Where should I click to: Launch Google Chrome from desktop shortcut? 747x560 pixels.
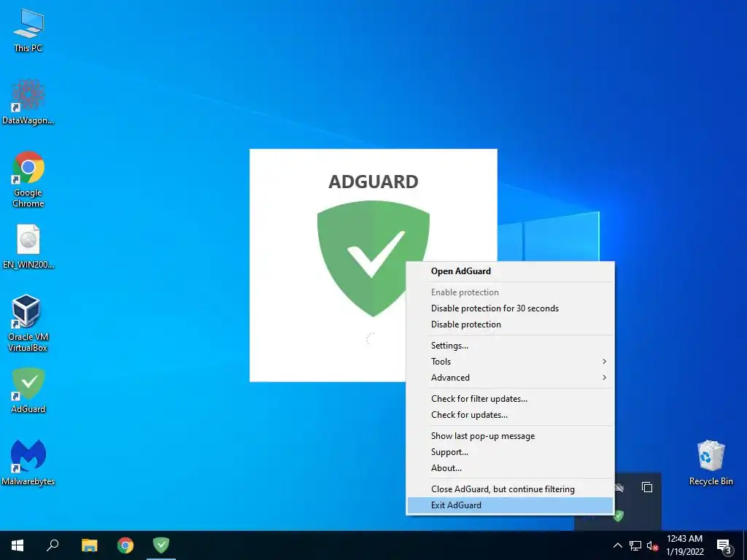click(x=28, y=179)
